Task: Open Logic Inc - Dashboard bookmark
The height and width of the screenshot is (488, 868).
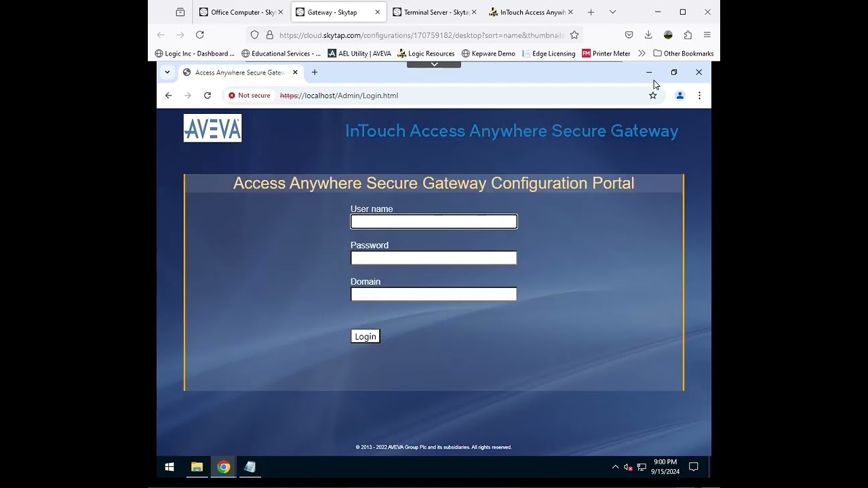Action: click(195, 54)
